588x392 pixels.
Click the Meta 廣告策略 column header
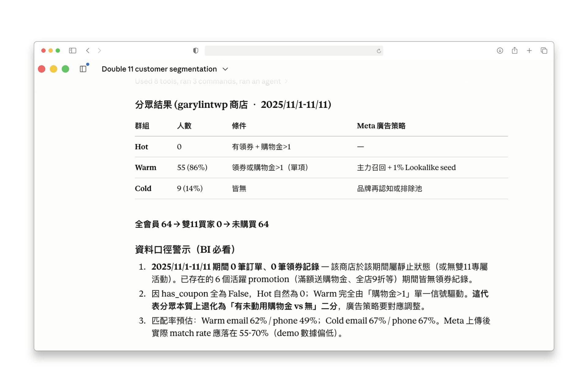pos(381,126)
